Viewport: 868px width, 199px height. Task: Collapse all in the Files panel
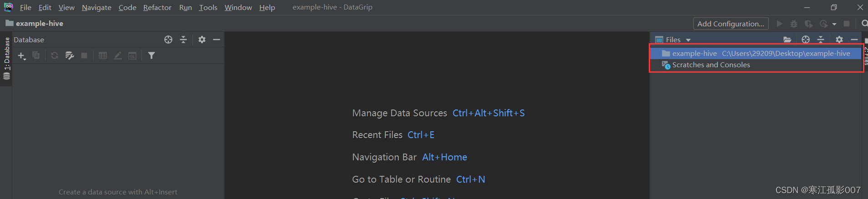pyautogui.click(x=821, y=40)
